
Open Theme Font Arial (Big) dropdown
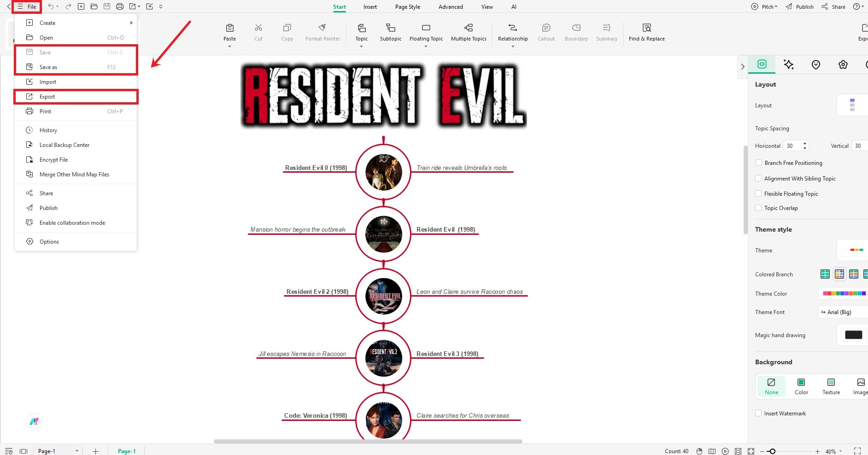[x=843, y=312]
